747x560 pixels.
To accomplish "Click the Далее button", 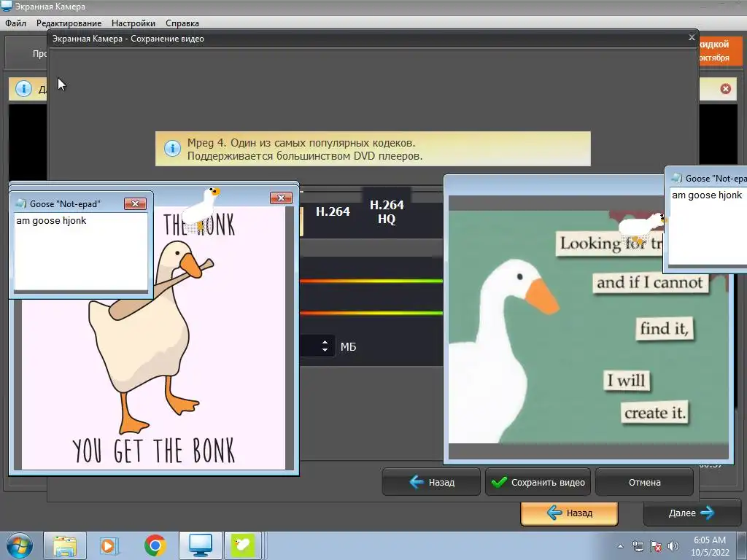I will click(692, 513).
